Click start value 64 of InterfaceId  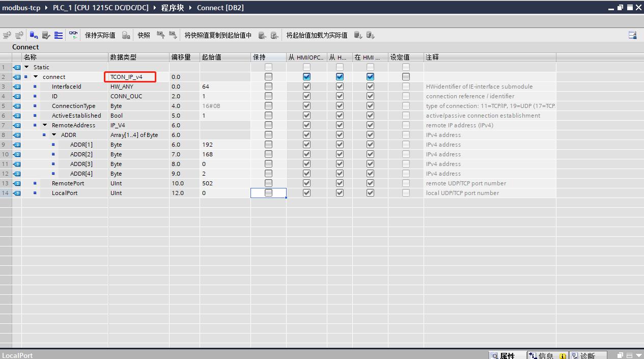click(225, 87)
